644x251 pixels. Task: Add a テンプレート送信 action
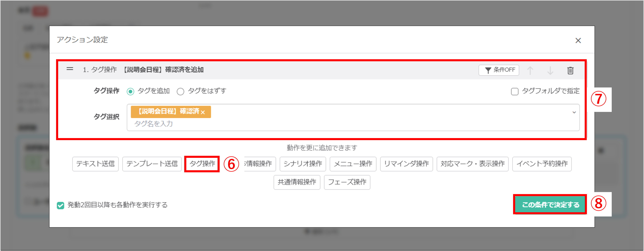coord(152,164)
